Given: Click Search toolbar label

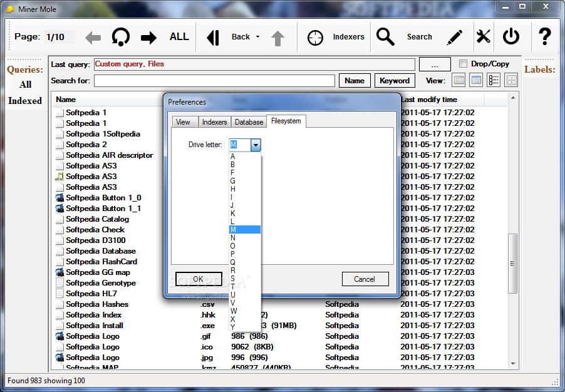Looking at the screenshot, I should click(x=419, y=37).
